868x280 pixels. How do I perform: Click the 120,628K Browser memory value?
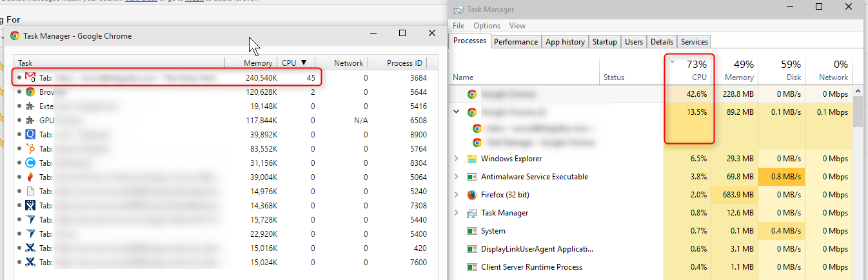point(261,92)
